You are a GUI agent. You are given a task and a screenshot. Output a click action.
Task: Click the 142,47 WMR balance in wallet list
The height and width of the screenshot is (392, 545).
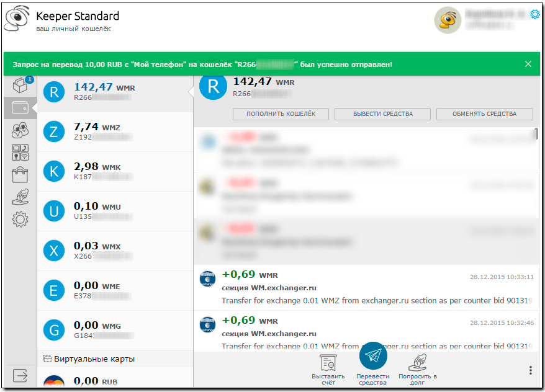click(x=104, y=87)
